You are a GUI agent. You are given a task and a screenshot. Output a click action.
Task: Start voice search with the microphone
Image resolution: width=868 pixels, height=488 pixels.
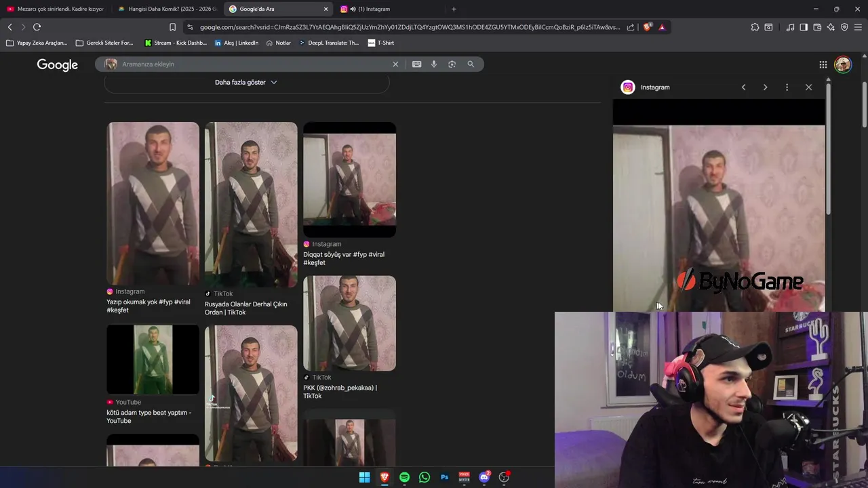[434, 64]
